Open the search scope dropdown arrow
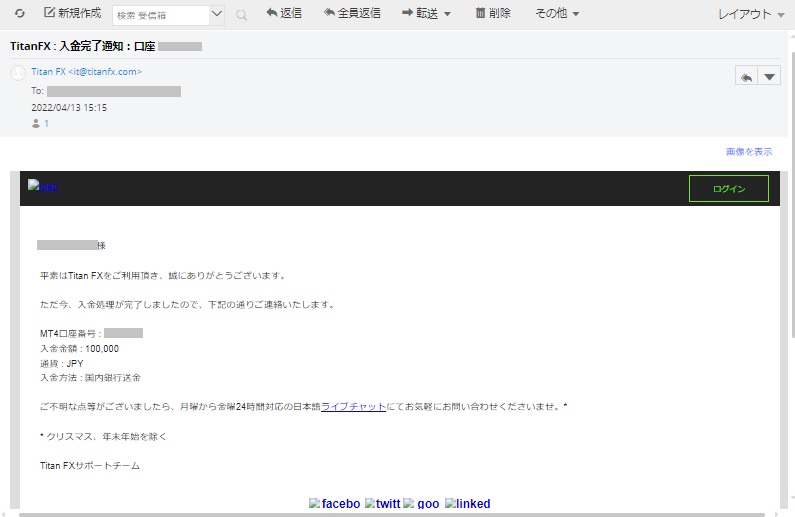795x517 pixels. (217, 14)
